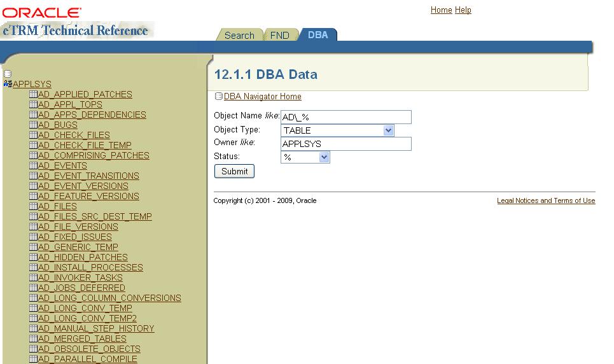Screen dimensions: 614x364
Task: Submit the DBA object search form
Action: coord(234,171)
